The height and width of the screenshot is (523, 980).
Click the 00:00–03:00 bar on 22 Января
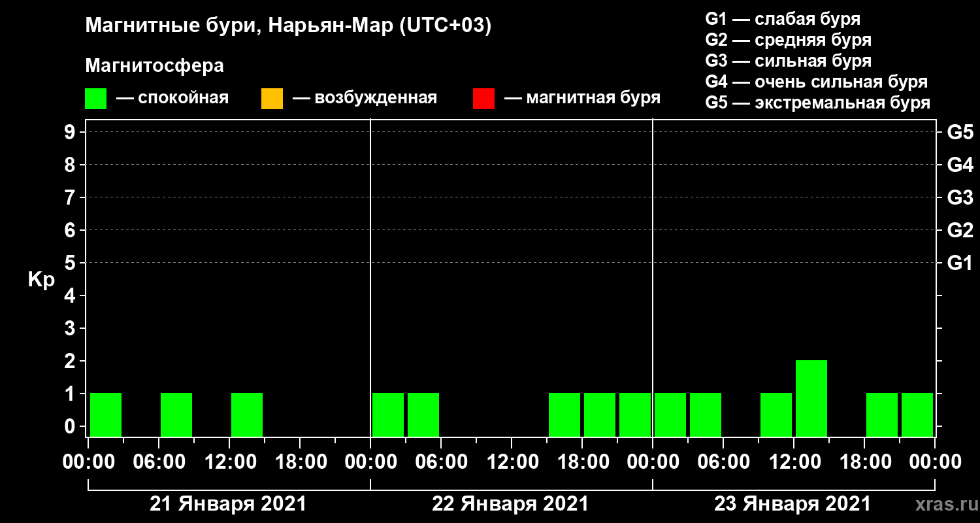pyautogui.click(x=388, y=414)
